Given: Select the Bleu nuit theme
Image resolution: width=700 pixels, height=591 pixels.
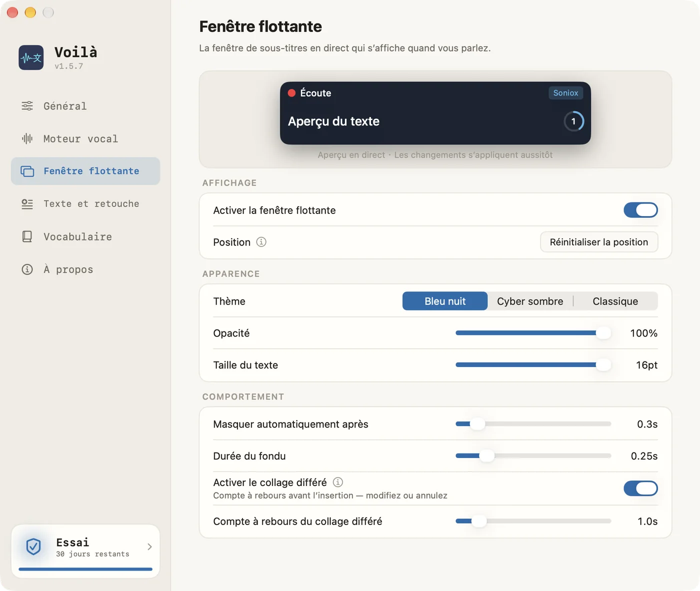Looking at the screenshot, I should (x=445, y=301).
